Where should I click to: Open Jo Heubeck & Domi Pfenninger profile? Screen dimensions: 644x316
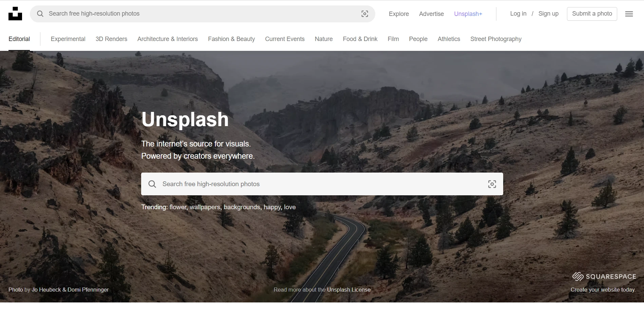tap(70, 290)
